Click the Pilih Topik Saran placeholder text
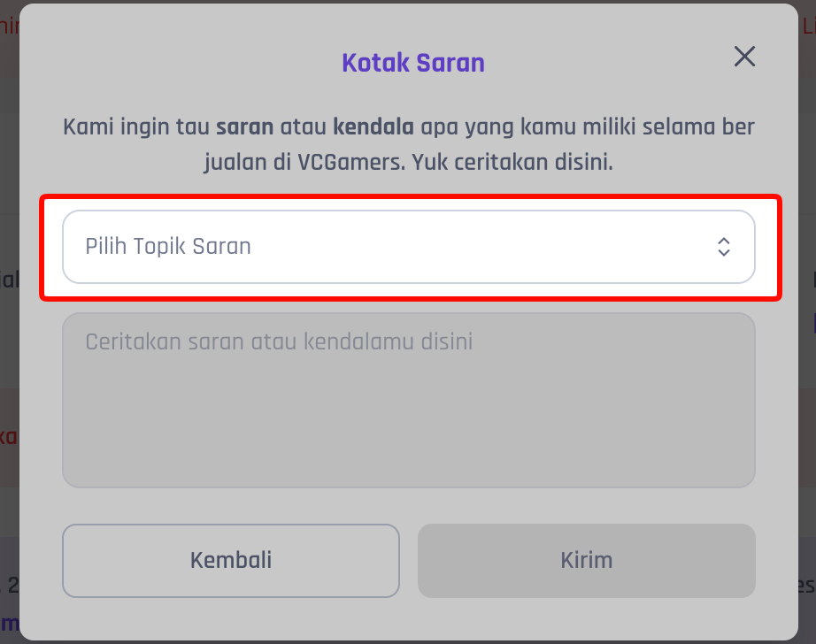Image resolution: width=816 pixels, height=644 pixels. click(x=168, y=246)
